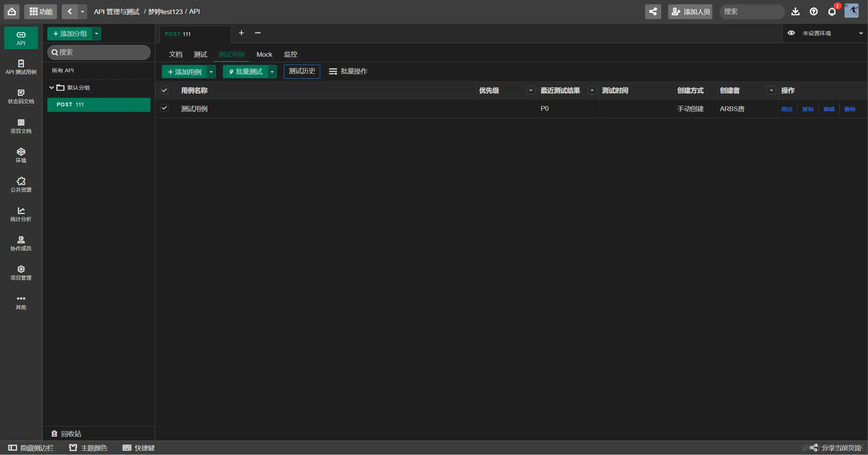Click the eye icon beside 未设置环境
The image size is (868, 455).
tap(791, 33)
